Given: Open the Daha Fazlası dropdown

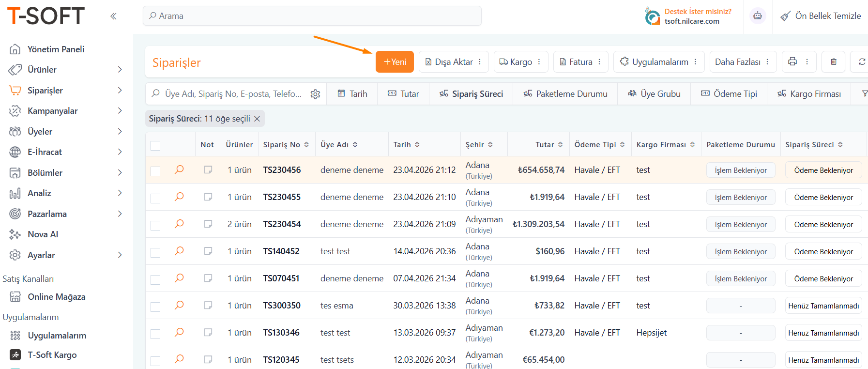Looking at the screenshot, I should tap(743, 61).
